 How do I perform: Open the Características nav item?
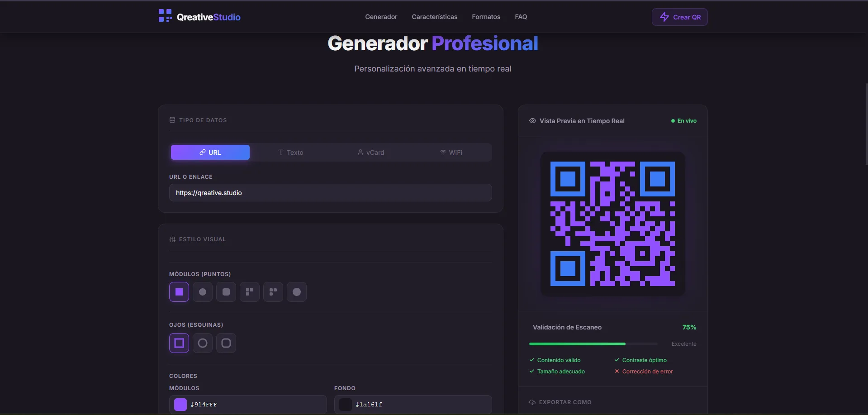pos(434,17)
